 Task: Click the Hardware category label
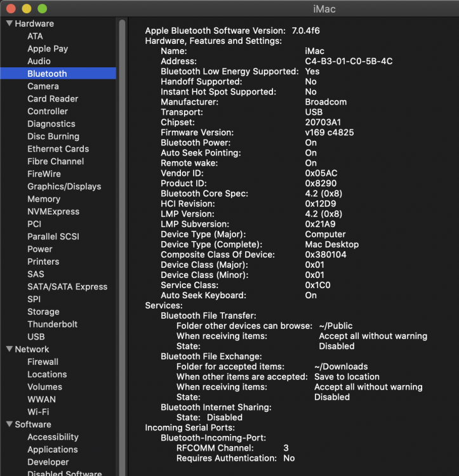point(34,23)
